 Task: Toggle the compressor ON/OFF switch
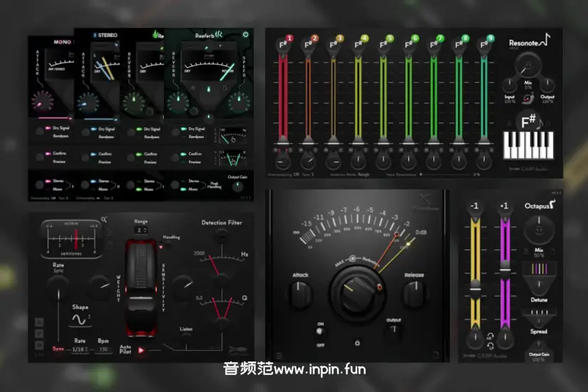[x=320, y=331]
